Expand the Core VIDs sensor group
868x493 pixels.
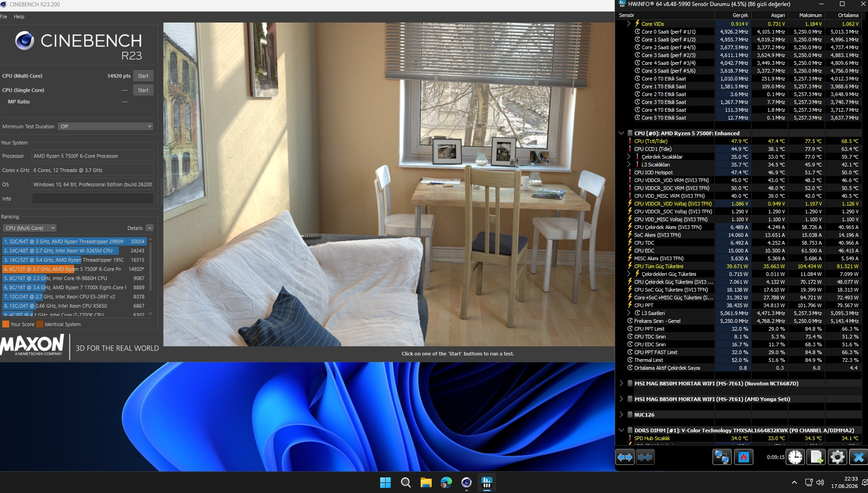[x=629, y=23]
